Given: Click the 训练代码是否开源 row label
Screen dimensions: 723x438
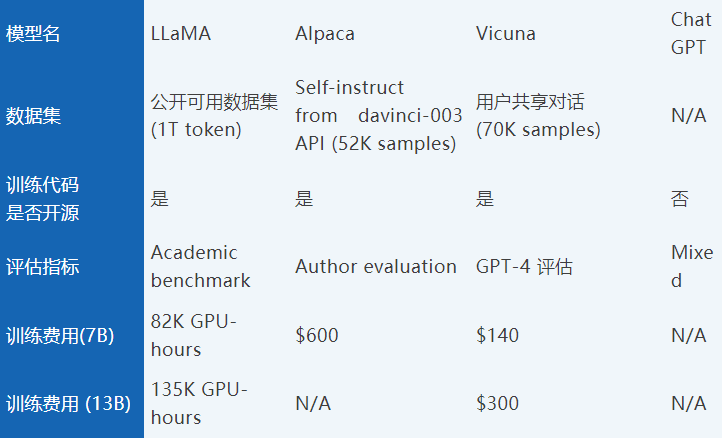Looking at the screenshot, I should point(42,199).
